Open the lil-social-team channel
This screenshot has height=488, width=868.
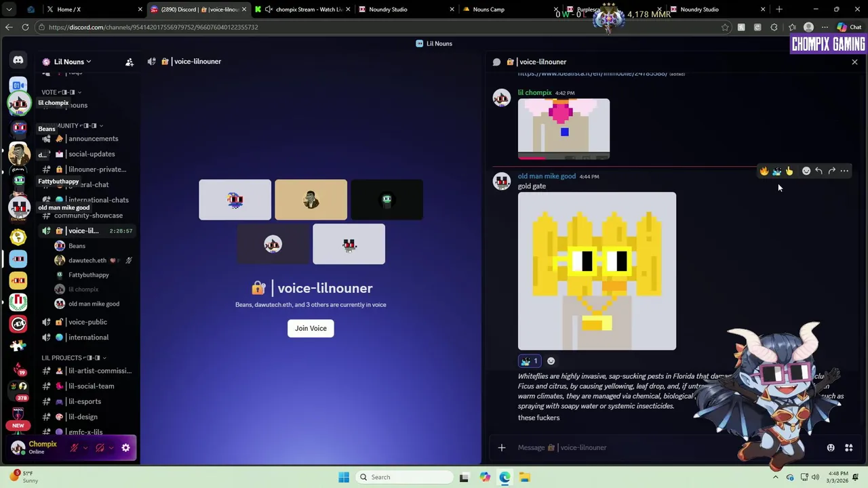pyautogui.click(x=87, y=386)
